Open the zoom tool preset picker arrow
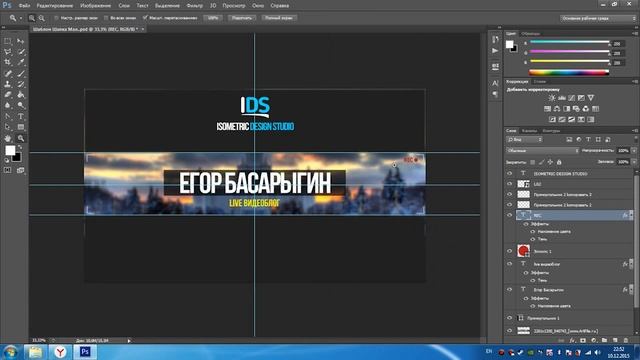Image resolution: width=640 pixels, height=360 pixels. click(21, 18)
